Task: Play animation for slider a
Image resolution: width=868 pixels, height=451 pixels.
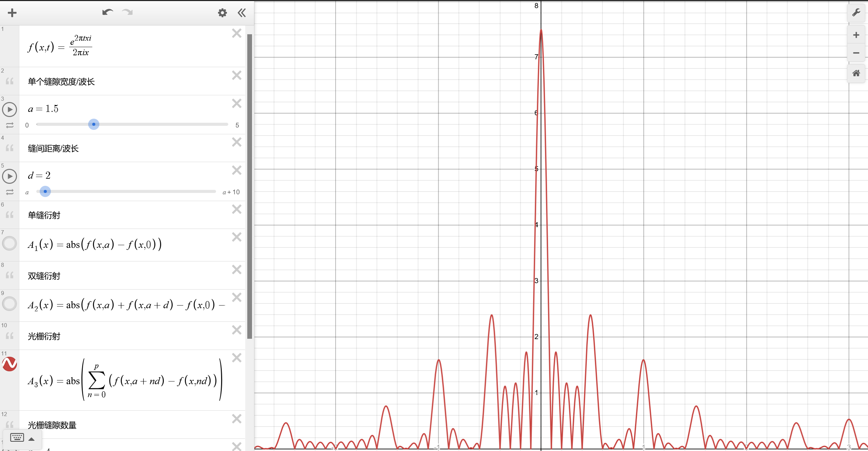Action: [x=9, y=110]
